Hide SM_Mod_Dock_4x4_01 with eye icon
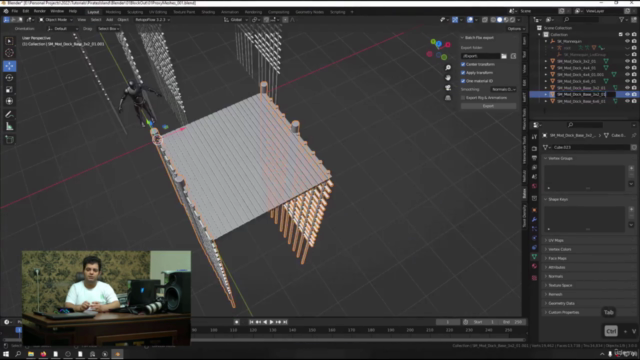Viewport: 640px width, 360px height. point(627,68)
